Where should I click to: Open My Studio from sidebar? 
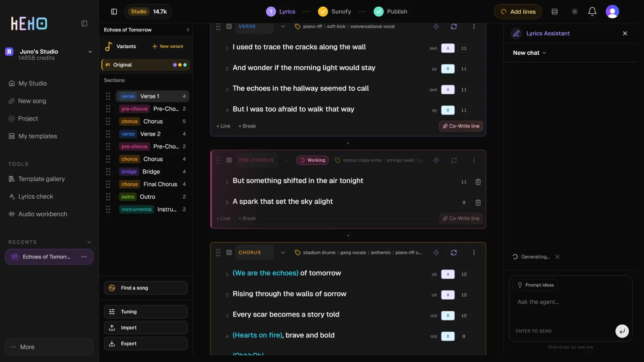[28, 83]
